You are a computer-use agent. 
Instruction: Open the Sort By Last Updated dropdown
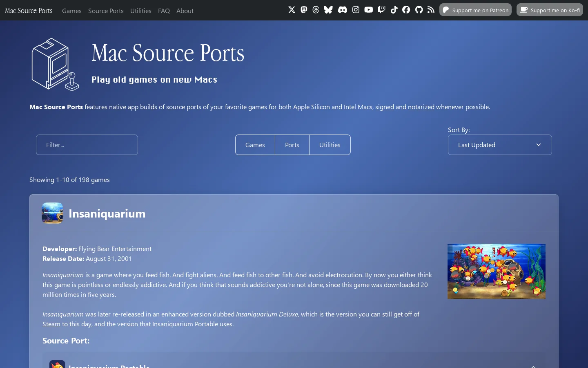click(500, 145)
